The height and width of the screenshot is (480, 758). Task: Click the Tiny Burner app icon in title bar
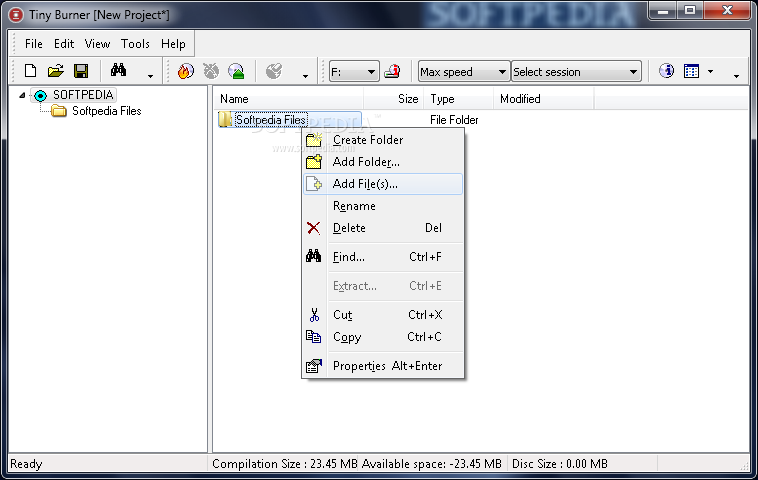point(16,15)
